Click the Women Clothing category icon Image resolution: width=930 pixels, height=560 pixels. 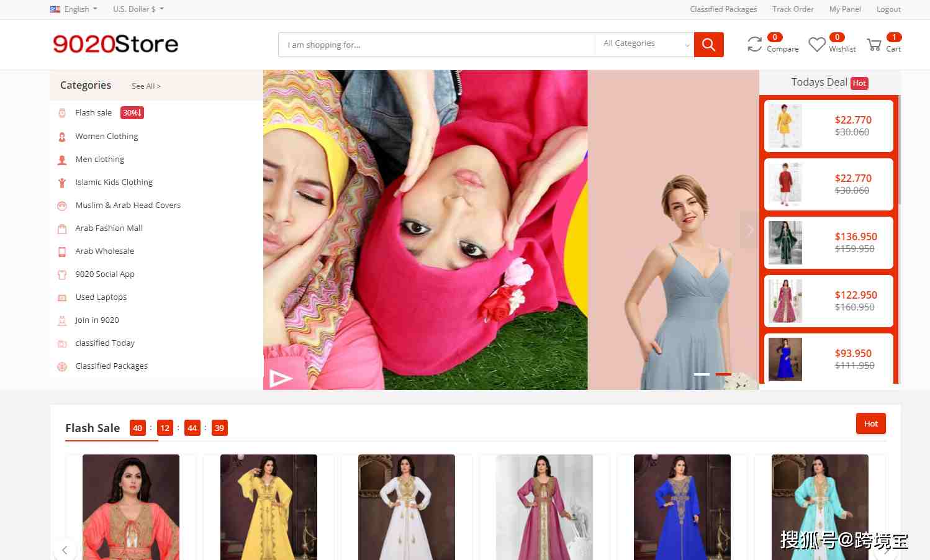point(62,137)
